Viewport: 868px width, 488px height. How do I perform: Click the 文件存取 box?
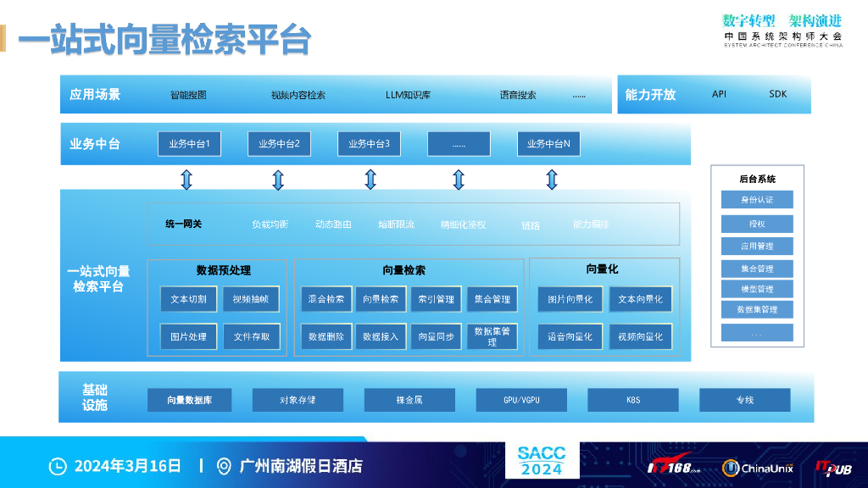click(251, 336)
